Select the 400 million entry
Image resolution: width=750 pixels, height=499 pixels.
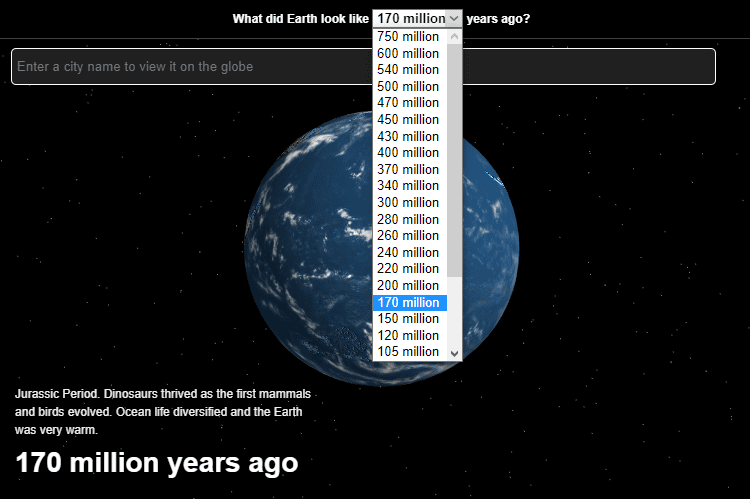pyautogui.click(x=410, y=153)
